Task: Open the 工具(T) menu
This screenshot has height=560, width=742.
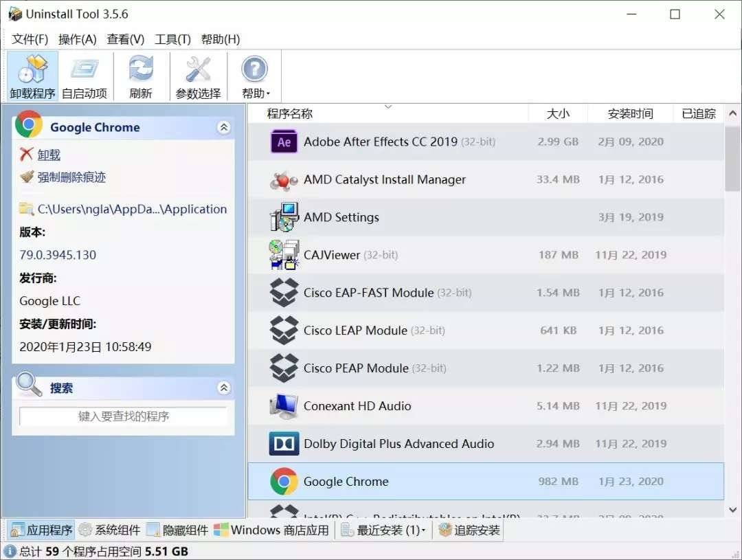Action: [172, 39]
